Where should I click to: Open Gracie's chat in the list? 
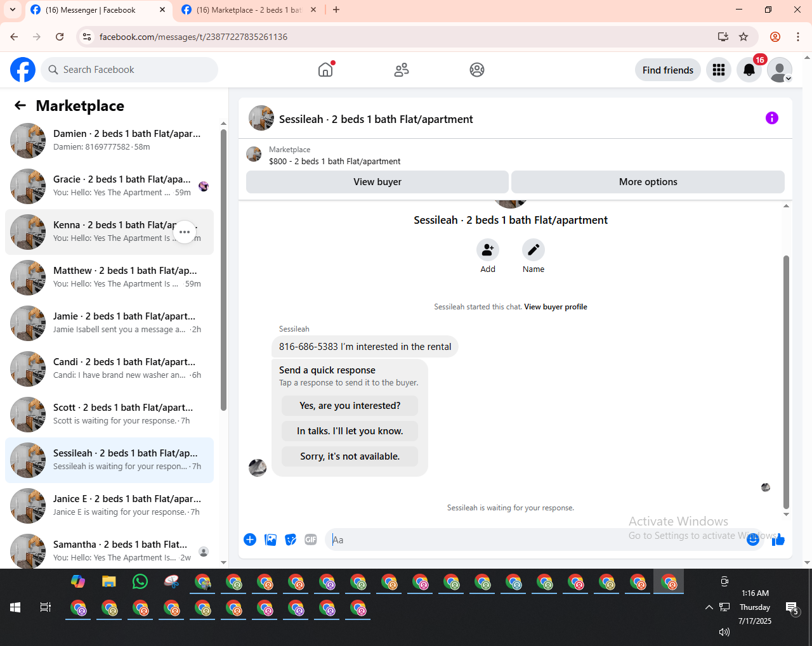click(x=109, y=186)
